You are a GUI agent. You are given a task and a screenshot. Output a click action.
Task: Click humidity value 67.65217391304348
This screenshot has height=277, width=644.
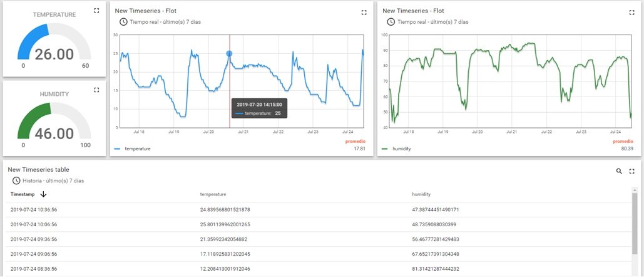pyautogui.click(x=436, y=254)
